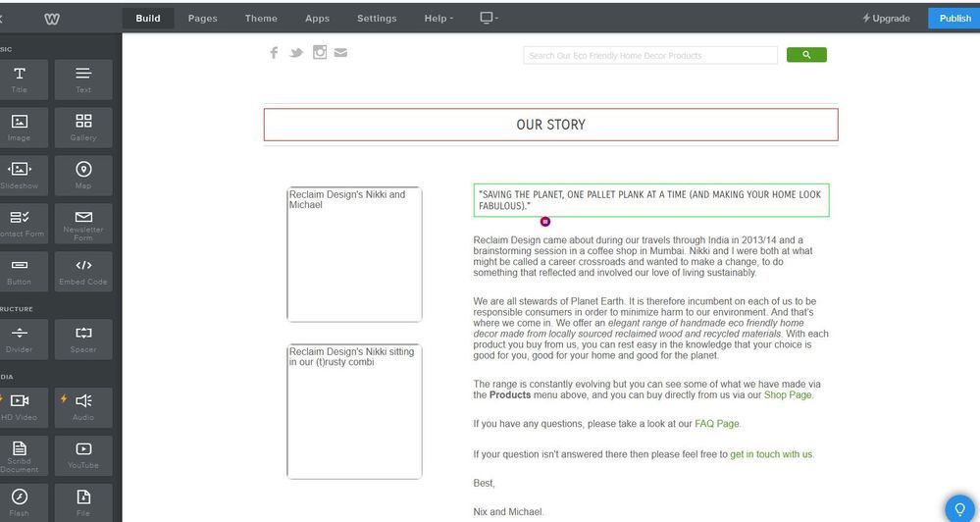The image size is (980, 522).
Task: Choose the HD Video element
Action: pyautogui.click(x=20, y=406)
